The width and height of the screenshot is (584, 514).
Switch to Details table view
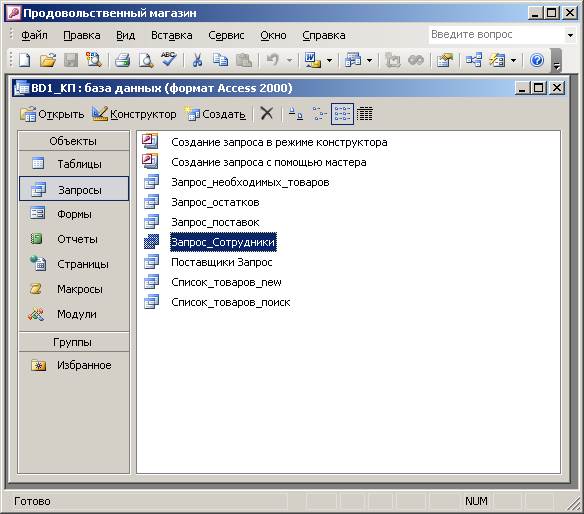pyautogui.click(x=365, y=114)
